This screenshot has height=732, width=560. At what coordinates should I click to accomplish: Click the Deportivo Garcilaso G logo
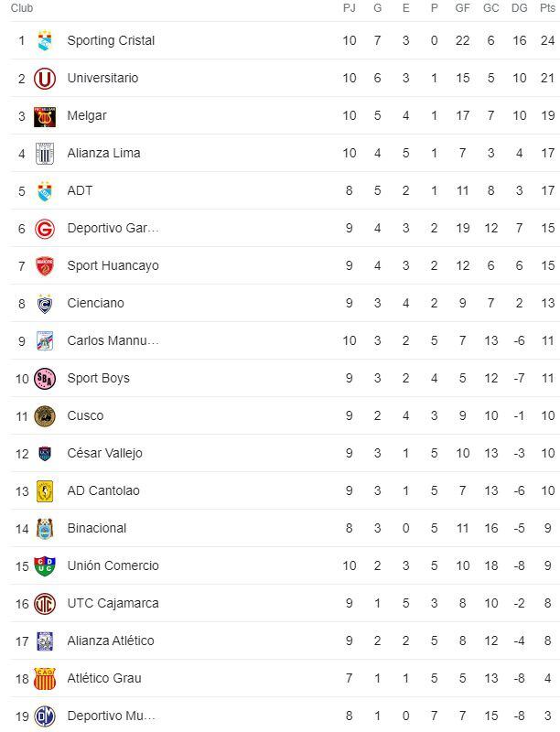click(44, 229)
